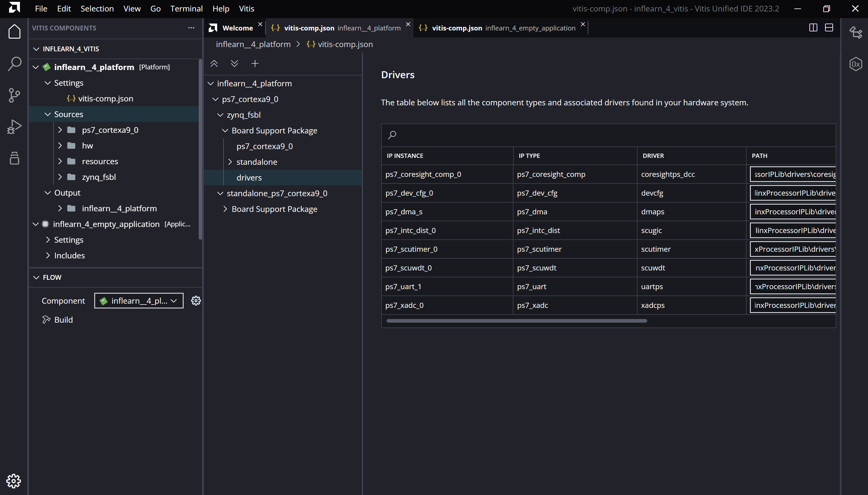Collapse the FLOW section

[37, 277]
